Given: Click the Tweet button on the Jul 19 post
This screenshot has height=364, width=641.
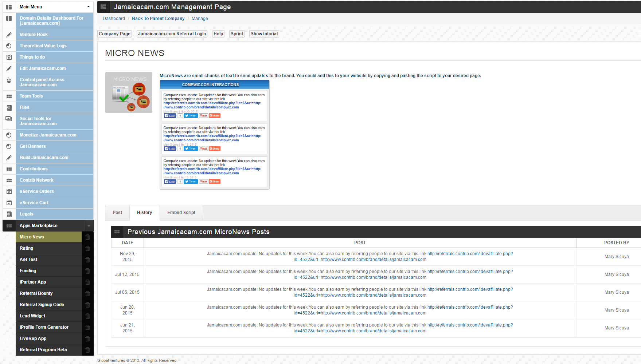Looking at the screenshot, I should [x=191, y=149].
